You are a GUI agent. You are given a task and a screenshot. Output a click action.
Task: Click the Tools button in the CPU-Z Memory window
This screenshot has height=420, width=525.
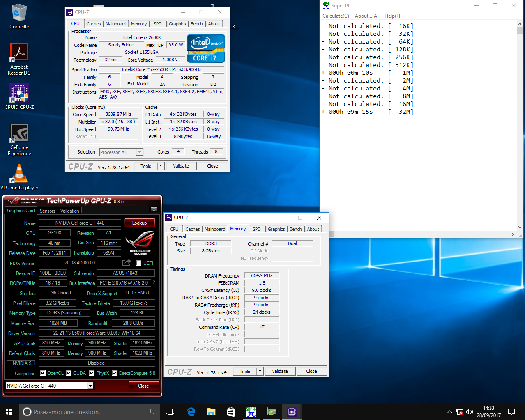(245, 371)
